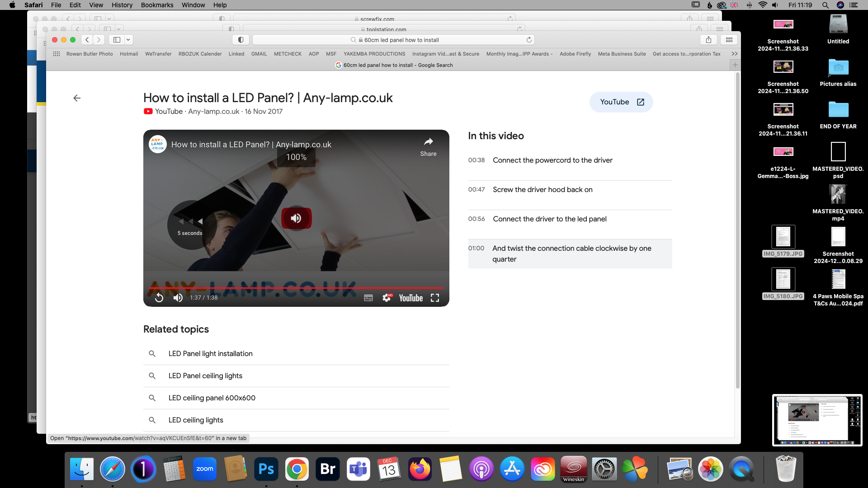This screenshot has width=868, height=488.
Task: Open a new tab with plus button
Action: [736, 65]
